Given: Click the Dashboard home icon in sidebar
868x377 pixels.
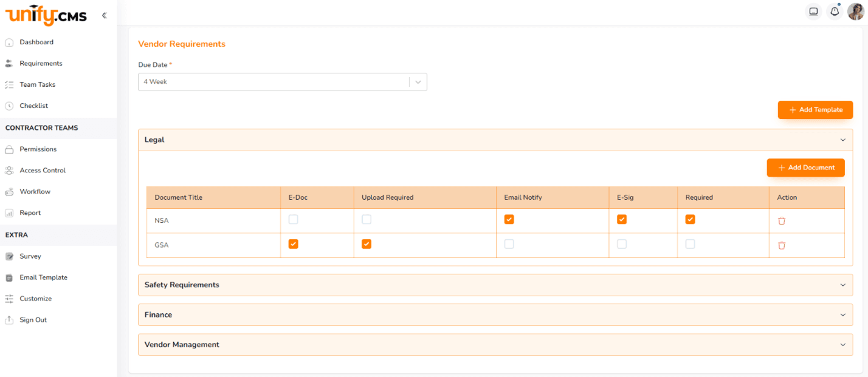Looking at the screenshot, I should (9, 42).
